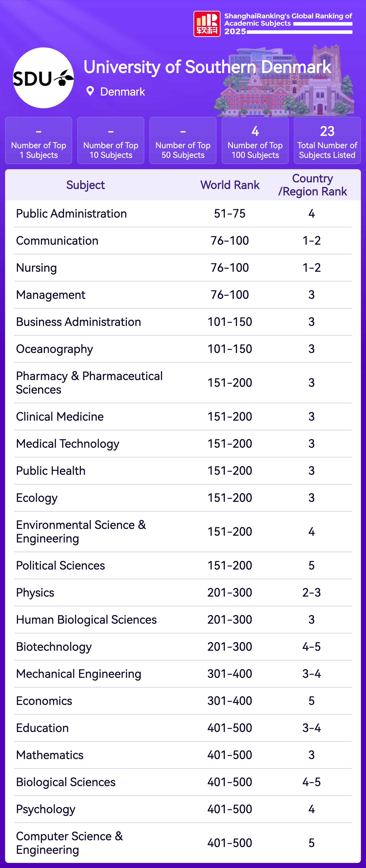Click the Country/Region Rank column header
The width and height of the screenshot is (366, 868).
(x=312, y=185)
